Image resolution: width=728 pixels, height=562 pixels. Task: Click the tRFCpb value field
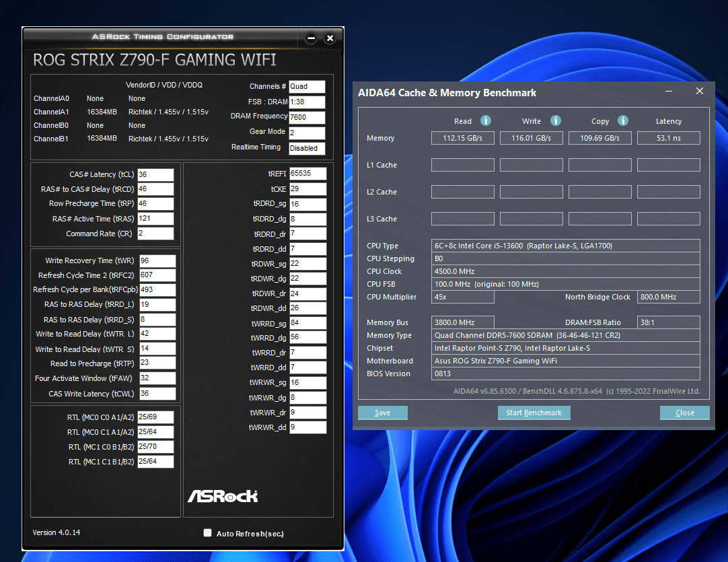pos(157,290)
